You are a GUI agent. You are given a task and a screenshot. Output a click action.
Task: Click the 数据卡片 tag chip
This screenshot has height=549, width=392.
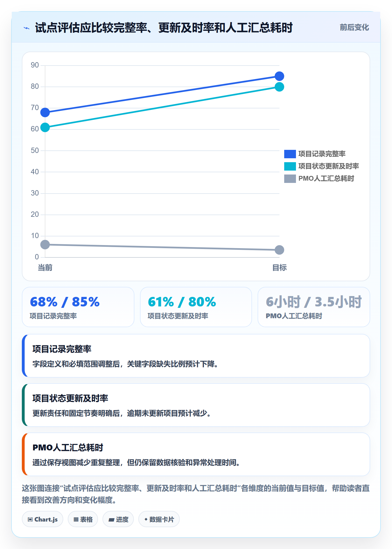(159, 519)
